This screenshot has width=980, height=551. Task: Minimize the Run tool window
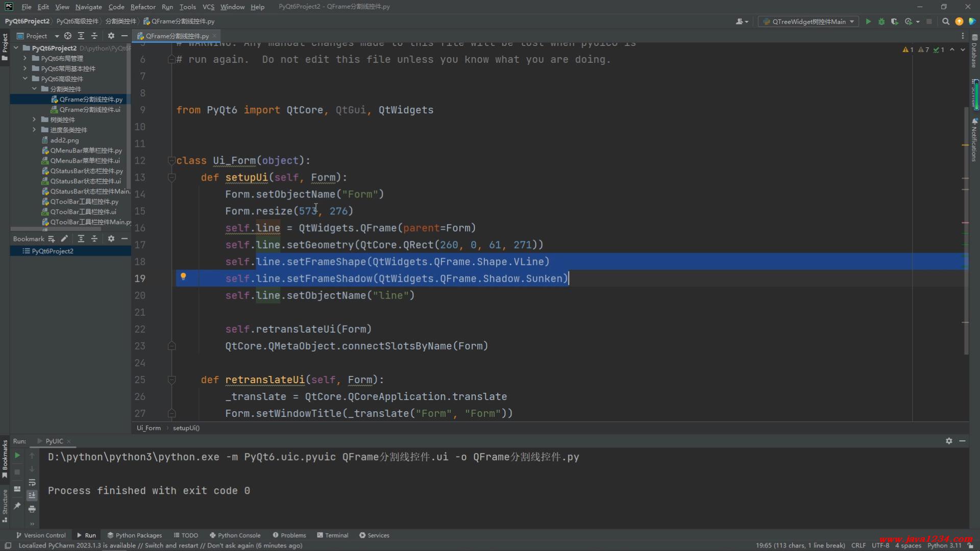coord(962,441)
